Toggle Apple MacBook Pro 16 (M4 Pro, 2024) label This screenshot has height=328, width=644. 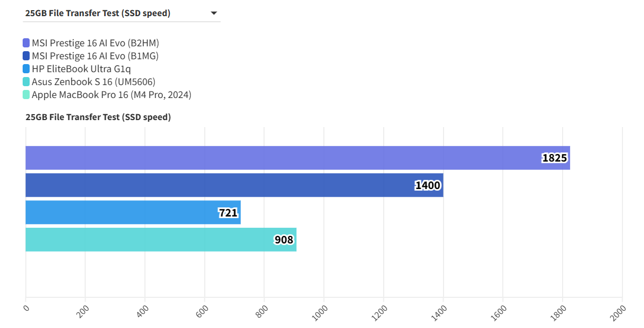tap(112, 95)
